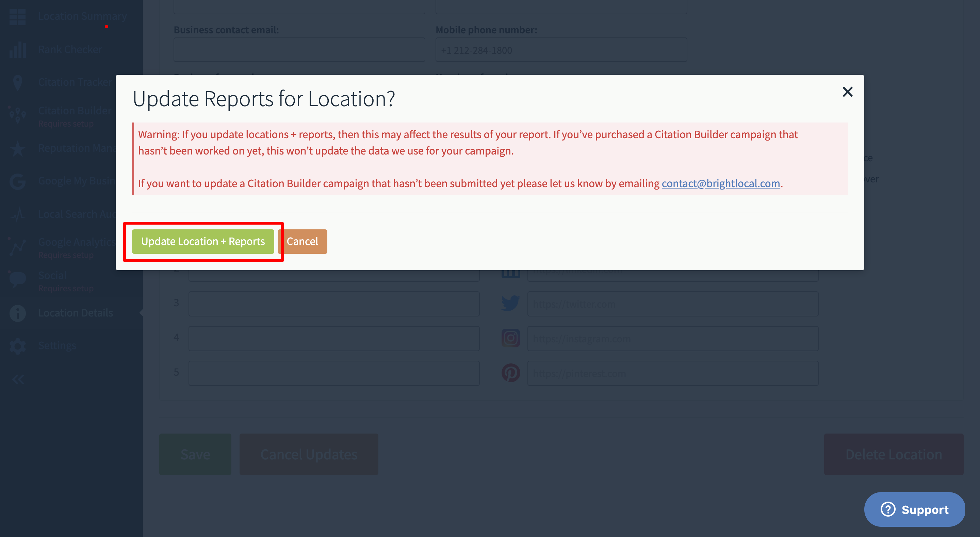
Task: Open Citation Tracker in sidebar
Action: point(75,82)
